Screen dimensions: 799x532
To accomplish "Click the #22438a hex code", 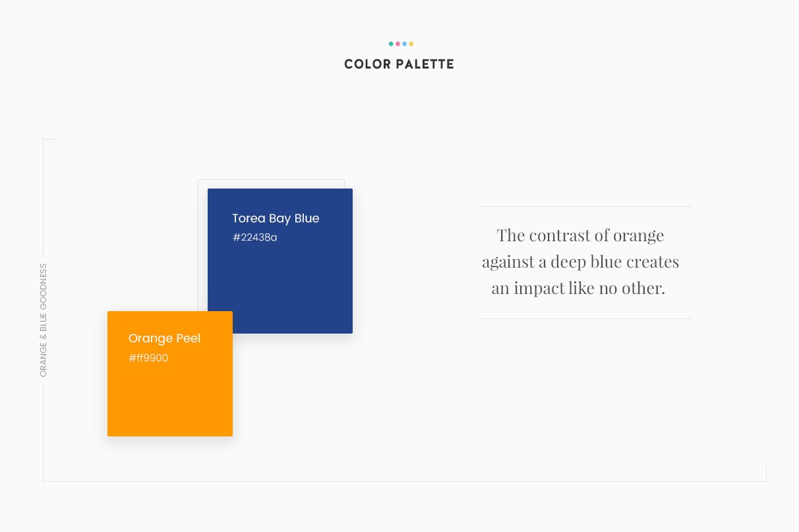I will point(254,237).
